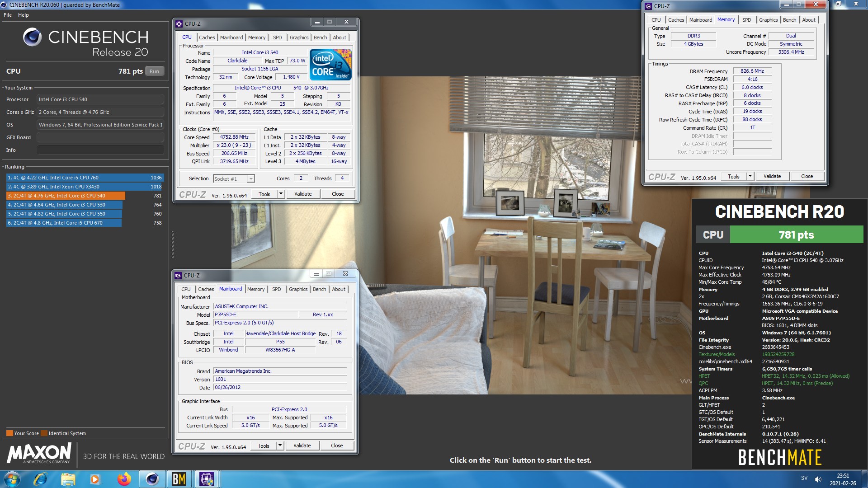Switch to Cinebench taskbar icon
868x488 pixels.
tap(152, 479)
